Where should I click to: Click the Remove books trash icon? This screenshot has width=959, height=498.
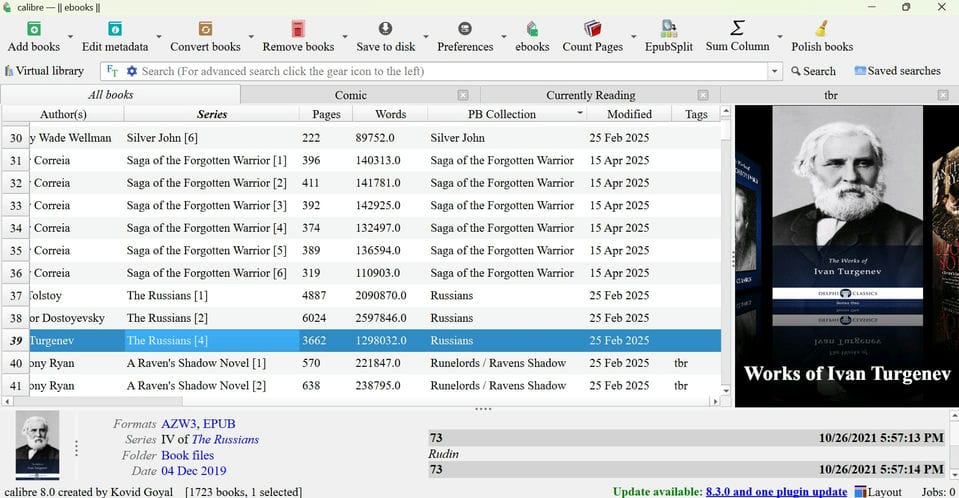(x=298, y=29)
